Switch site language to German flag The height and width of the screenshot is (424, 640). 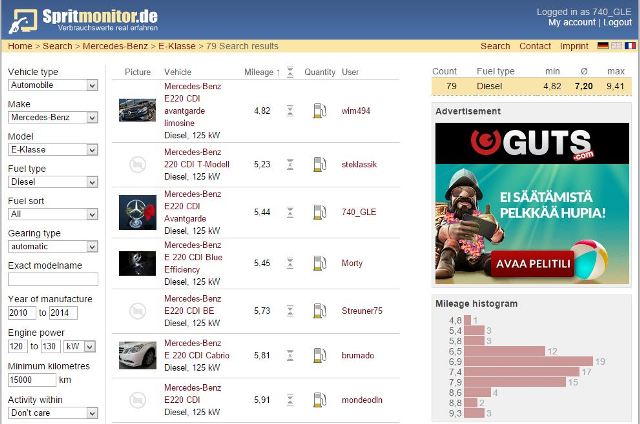(x=603, y=46)
